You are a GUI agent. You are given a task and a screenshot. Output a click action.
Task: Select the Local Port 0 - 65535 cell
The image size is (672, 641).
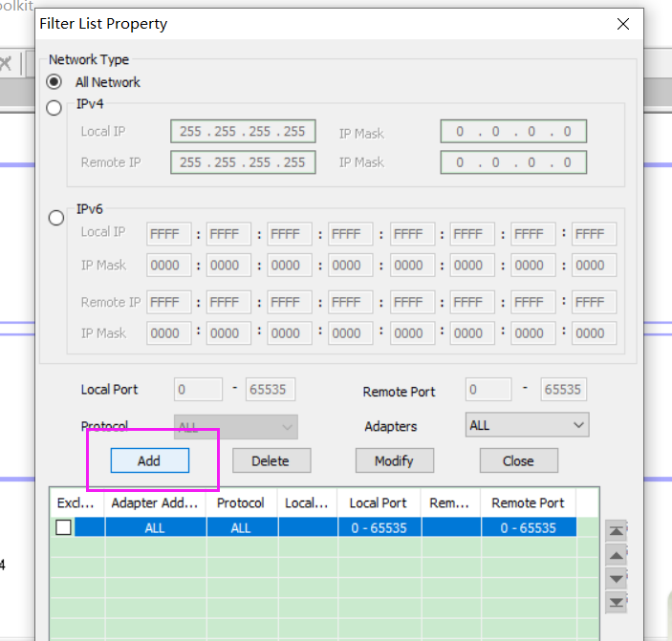379,527
